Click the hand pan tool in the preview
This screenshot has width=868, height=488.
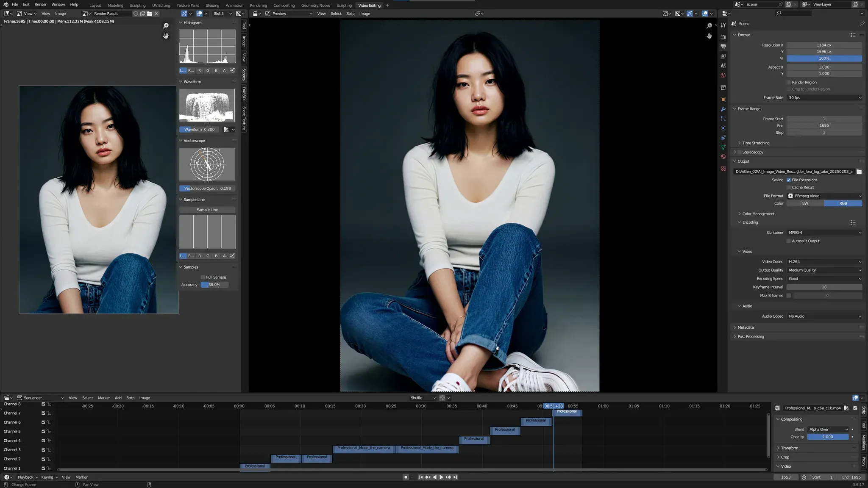point(709,36)
